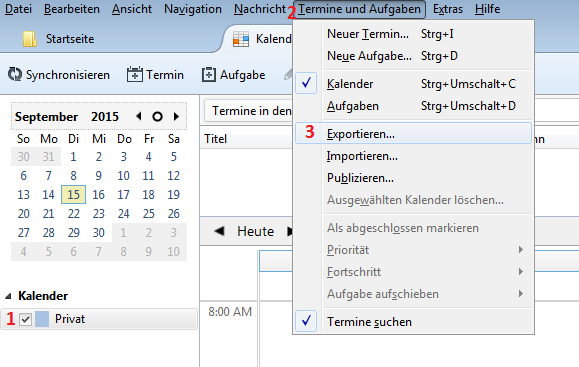Select September 12 in mini calendar

click(174, 175)
